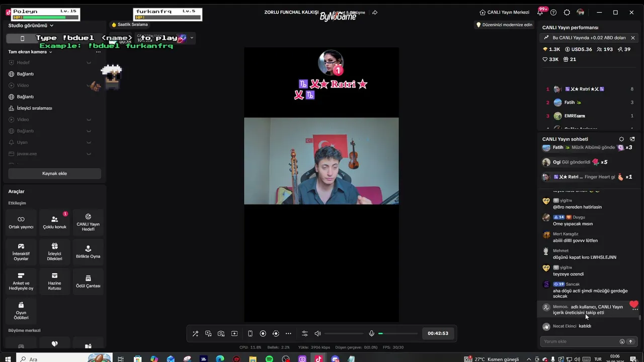The height and width of the screenshot is (362, 644).
Task: Open the weather widget 27°C Kısmen güneşli
Action: pyautogui.click(x=491, y=359)
